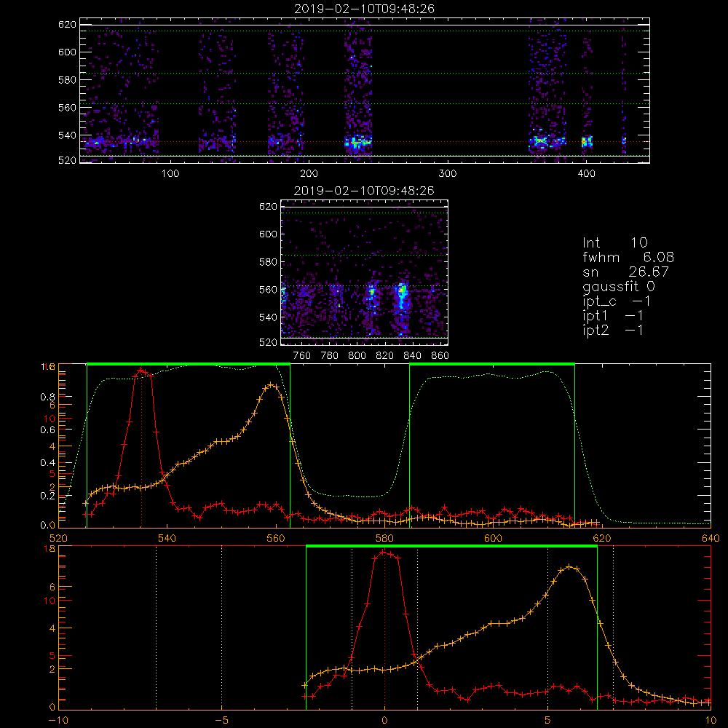Click x-axis label 5 on bottom plot
Viewport: 728px width, 728px height.
pos(548,720)
